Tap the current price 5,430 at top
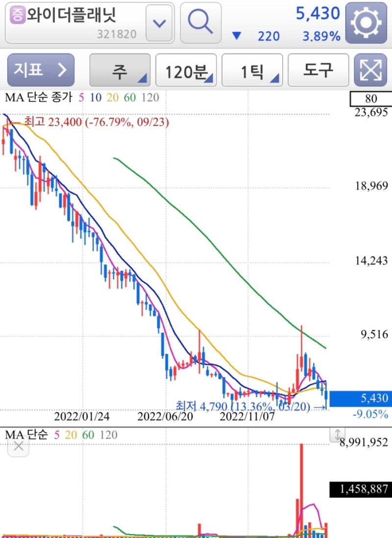This screenshot has height=538, width=392. [x=318, y=14]
